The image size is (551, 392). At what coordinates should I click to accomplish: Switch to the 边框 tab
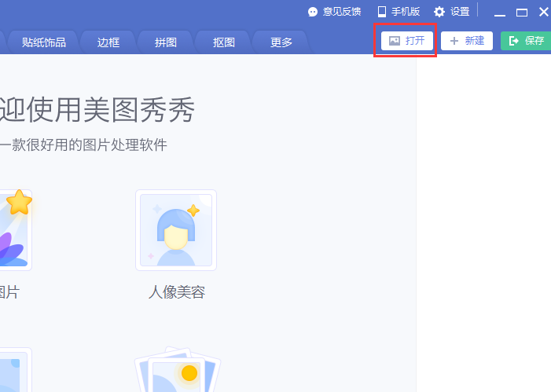tap(108, 42)
